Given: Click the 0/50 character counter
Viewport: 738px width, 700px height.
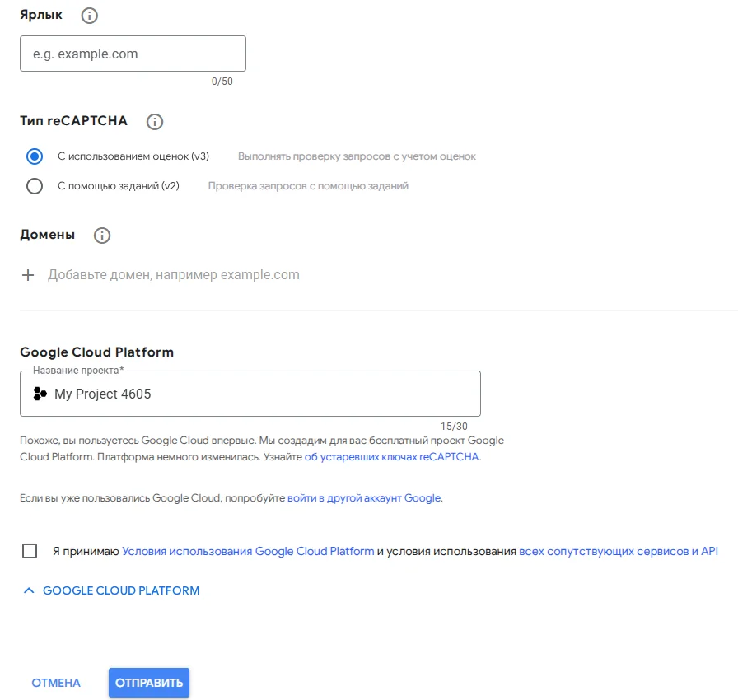Looking at the screenshot, I should pyautogui.click(x=222, y=82).
